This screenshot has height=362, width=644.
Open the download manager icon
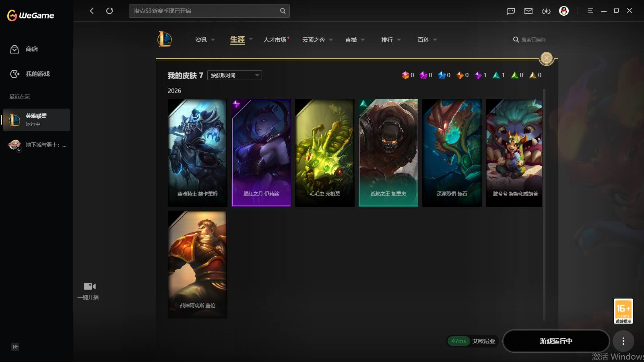click(546, 11)
